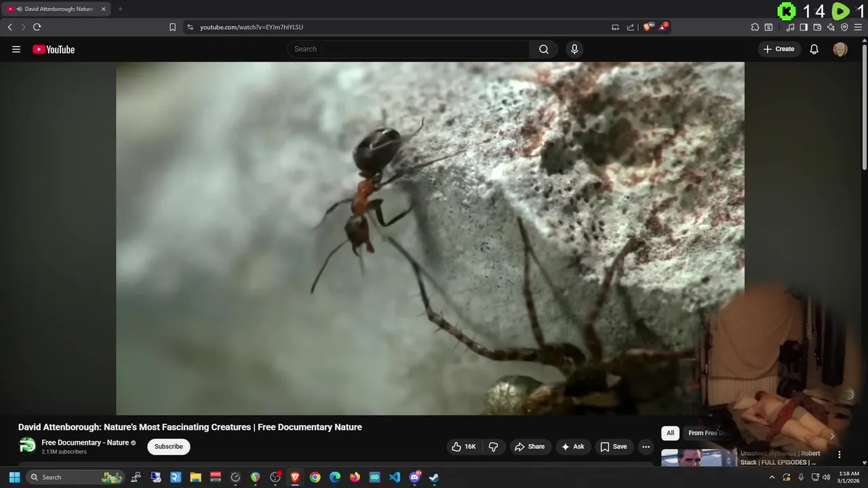Open Unsolved Mysteries recommended video thumbnail
868x488 pixels.
[x=698, y=458]
